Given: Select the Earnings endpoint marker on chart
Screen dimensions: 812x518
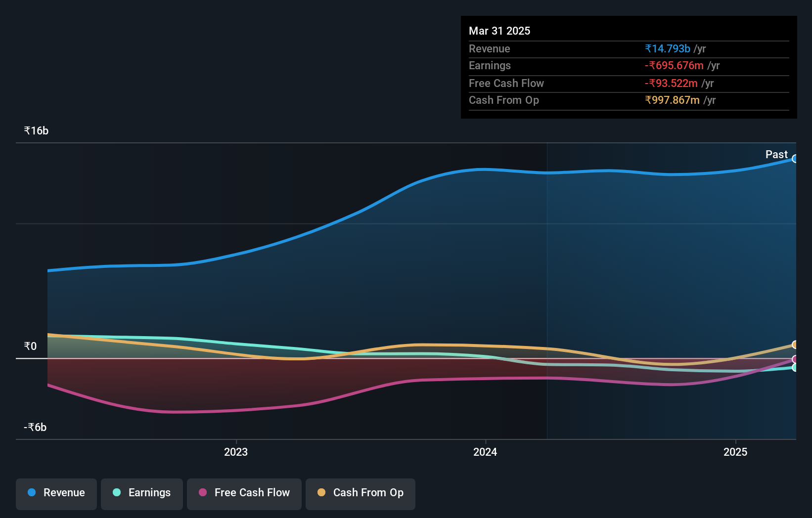Looking at the screenshot, I should coord(795,367).
